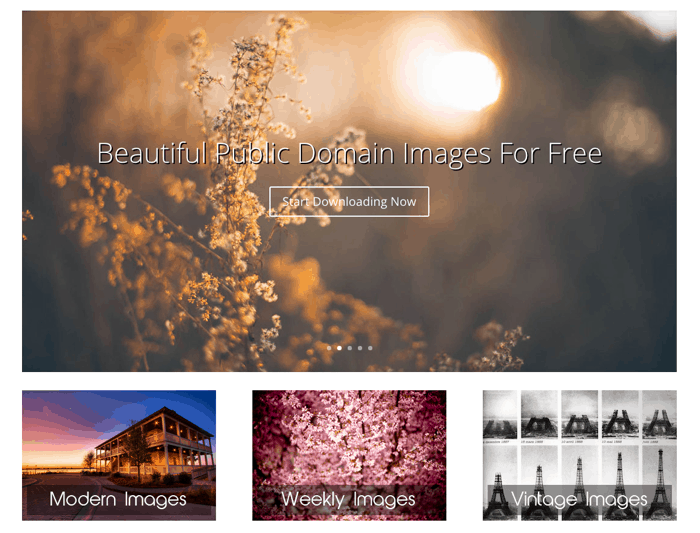This screenshot has width=700, height=533.
Task: Click the Beautiful Public Domain Images headline
Action: 350,154
